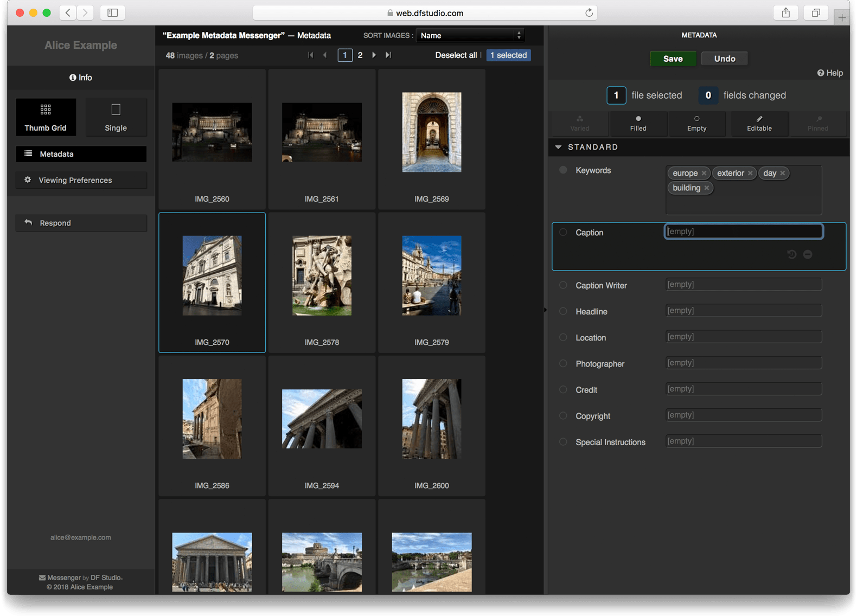Click the Headline input field

[744, 310]
